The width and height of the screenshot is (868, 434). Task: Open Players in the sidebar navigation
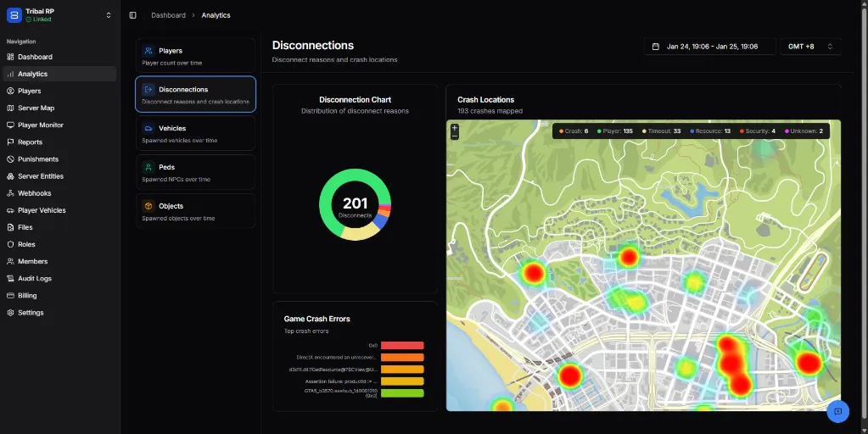point(59,92)
